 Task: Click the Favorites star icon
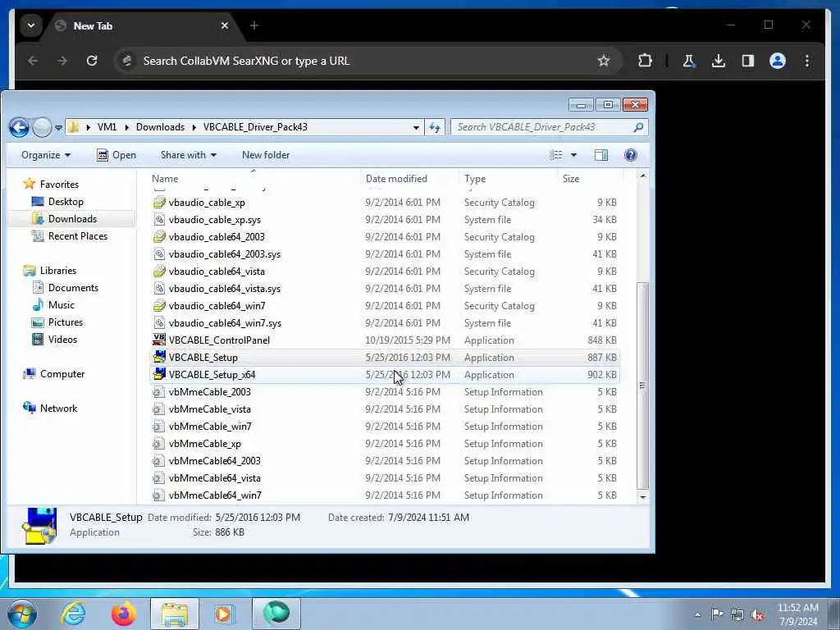tap(30, 184)
